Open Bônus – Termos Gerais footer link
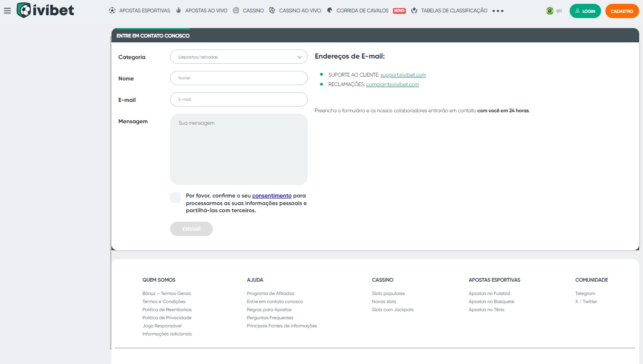The image size is (643, 364). (167, 294)
